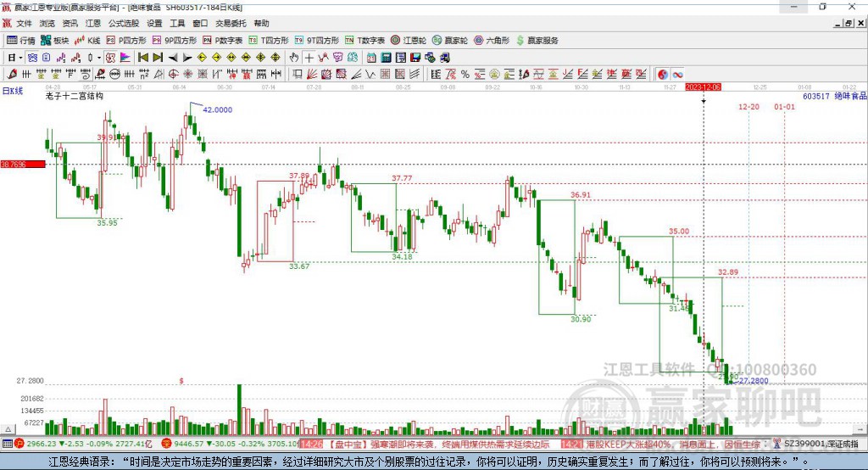Select the Gann fan lines tool
The image size is (868, 470).
click(x=312, y=75)
